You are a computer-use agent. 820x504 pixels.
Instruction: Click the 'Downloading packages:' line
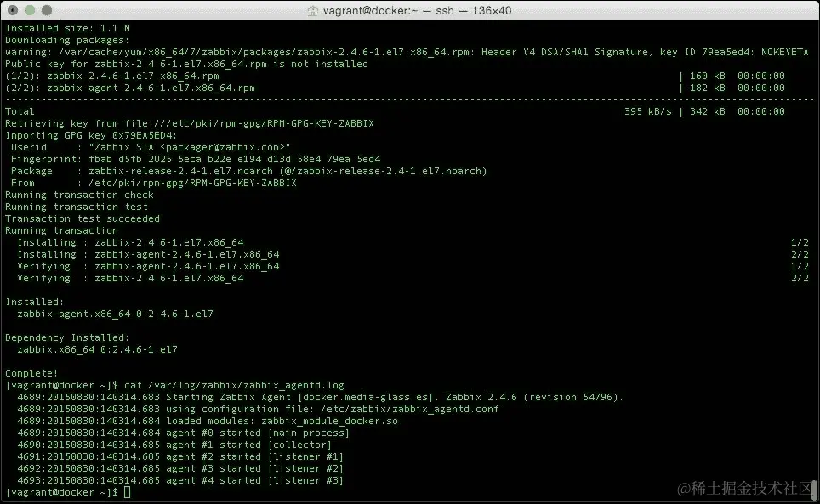click(67, 40)
